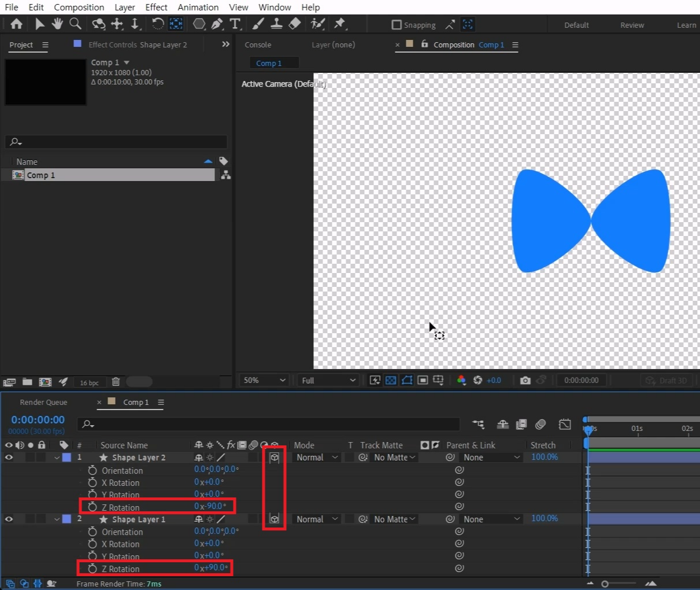Toggle Orientation stopwatch of Shape Layer 1

tap(92, 532)
